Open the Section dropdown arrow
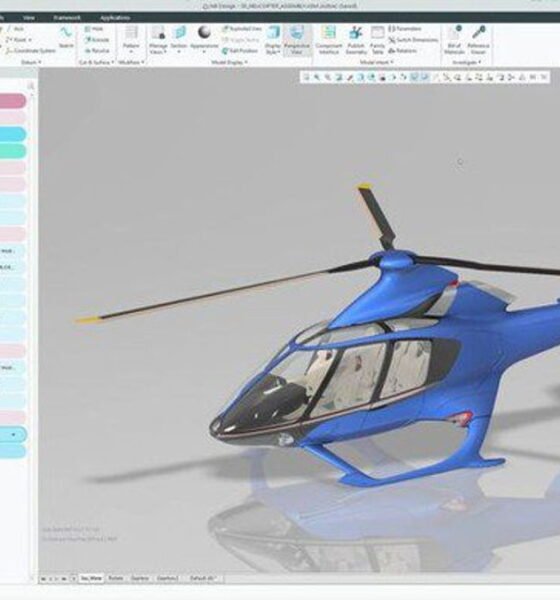The height and width of the screenshot is (600, 560). (x=179, y=52)
